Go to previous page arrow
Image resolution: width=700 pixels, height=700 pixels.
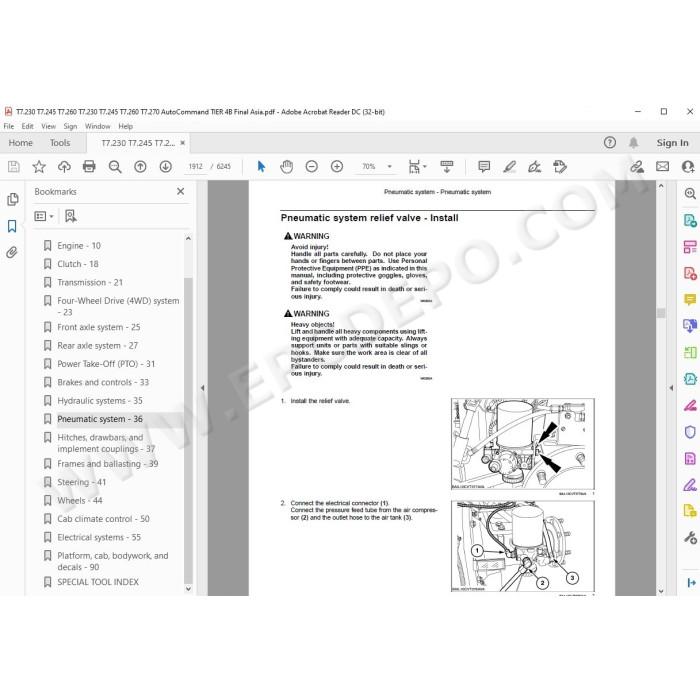[140, 167]
